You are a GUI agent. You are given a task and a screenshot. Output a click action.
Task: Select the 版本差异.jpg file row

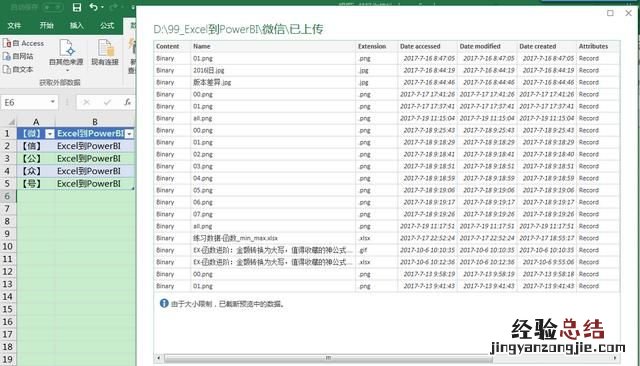[387, 82]
